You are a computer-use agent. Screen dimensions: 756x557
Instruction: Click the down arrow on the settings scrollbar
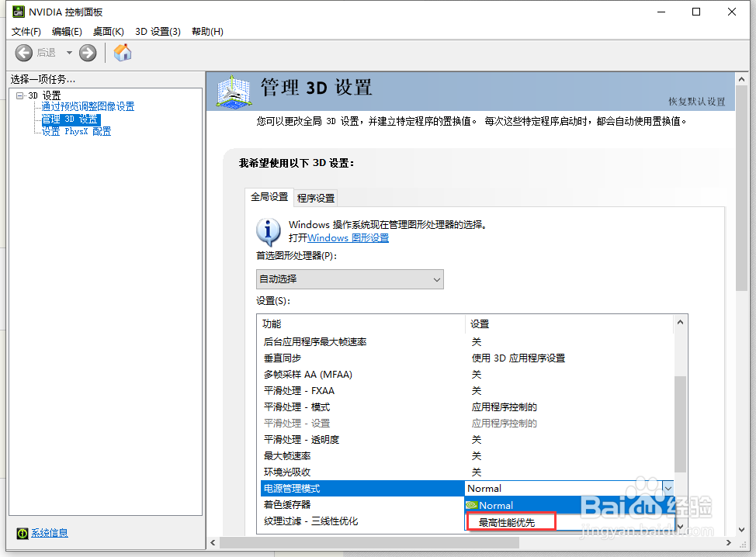[680, 527]
